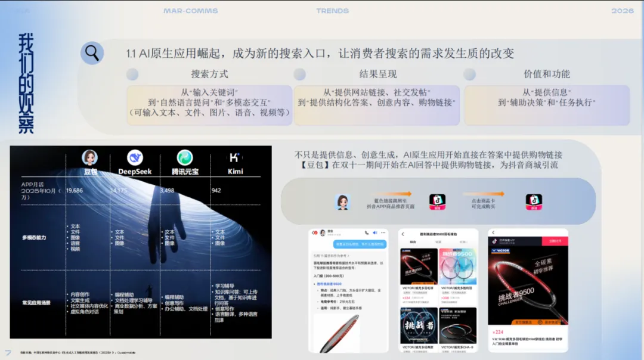Click the vertical title 我们的观察
The width and height of the screenshot is (644, 360).
(26, 83)
